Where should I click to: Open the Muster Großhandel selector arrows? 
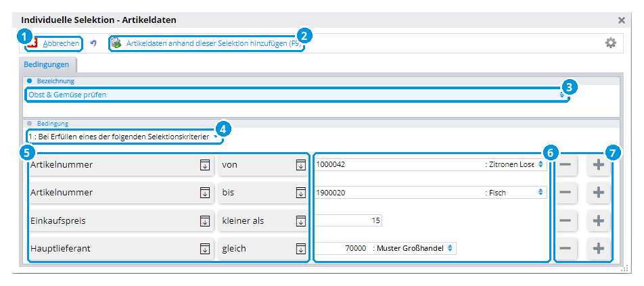[x=450, y=248]
